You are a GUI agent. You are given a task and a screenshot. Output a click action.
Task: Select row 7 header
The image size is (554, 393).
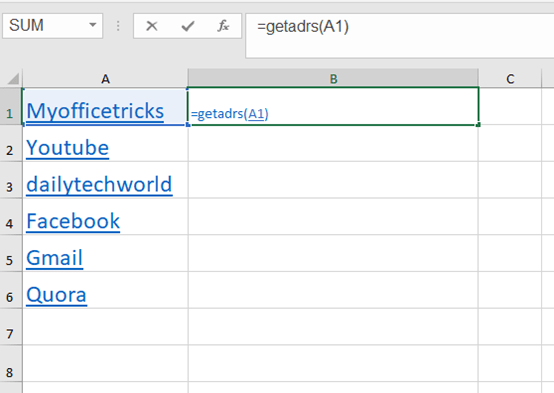(11, 327)
